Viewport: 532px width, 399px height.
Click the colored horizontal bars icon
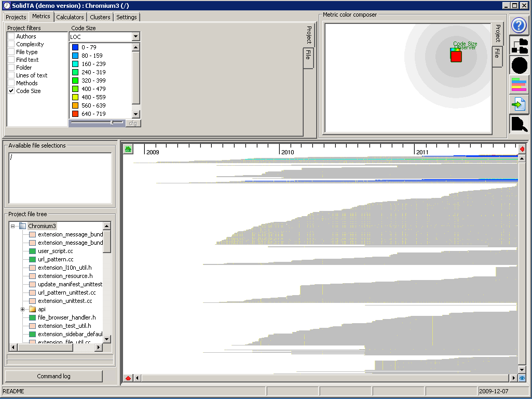pyautogui.click(x=519, y=85)
